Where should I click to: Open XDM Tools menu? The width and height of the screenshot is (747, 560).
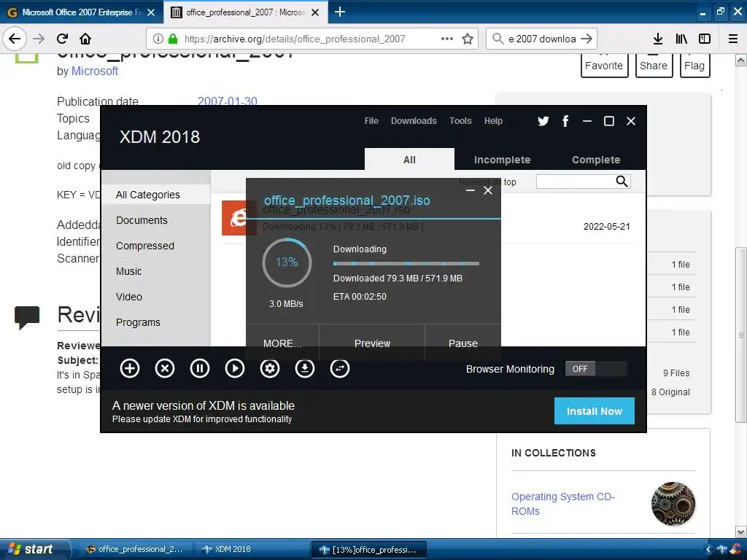[x=460, y=121]
